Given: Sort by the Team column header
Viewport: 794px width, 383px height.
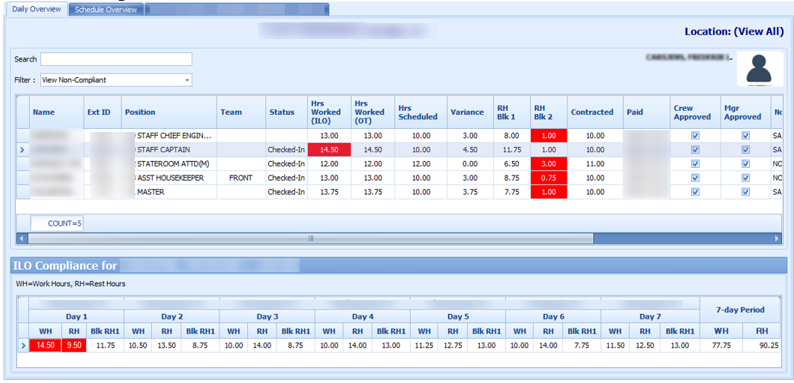Looking at the screenshot, I should 241,112.
